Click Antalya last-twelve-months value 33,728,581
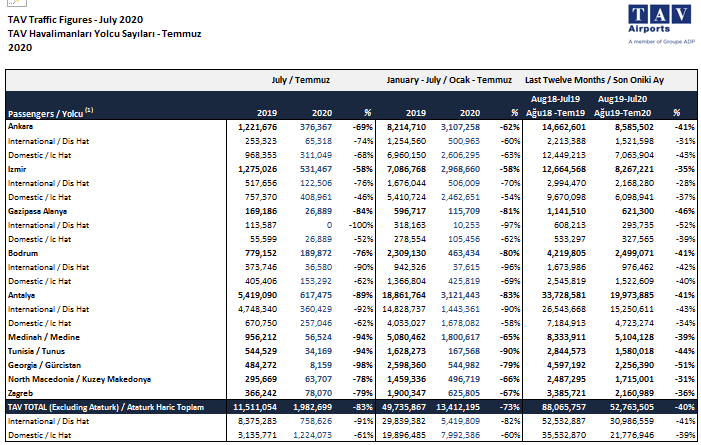The height and width of the screenshot is (445, 701). click(x=563, y=295)
